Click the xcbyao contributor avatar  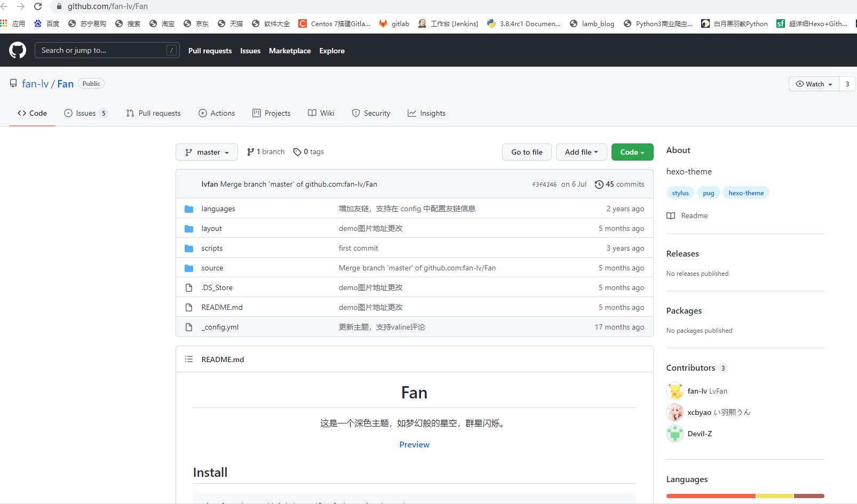(x=675, y=412)
